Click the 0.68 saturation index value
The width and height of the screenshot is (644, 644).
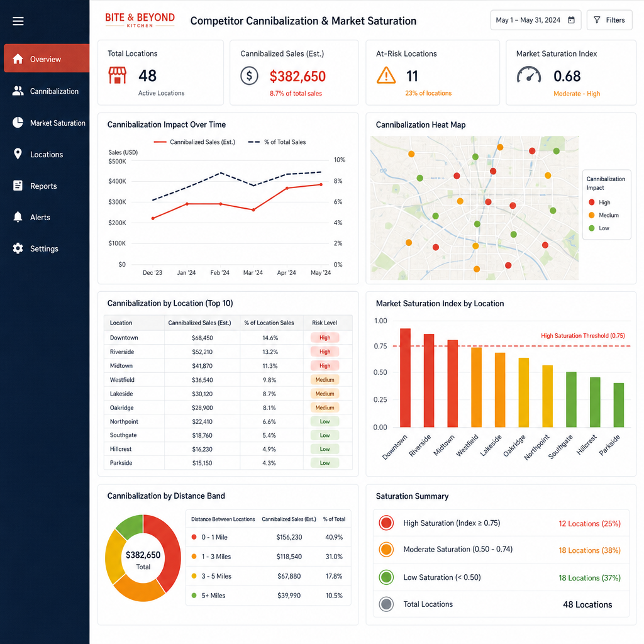click(x=567, y=76)
